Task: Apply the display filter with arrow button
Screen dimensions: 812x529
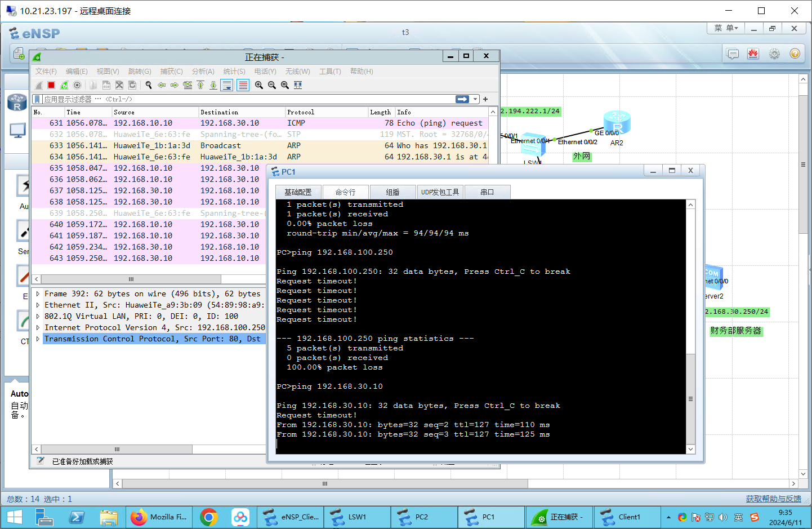Action: point(462,99)
